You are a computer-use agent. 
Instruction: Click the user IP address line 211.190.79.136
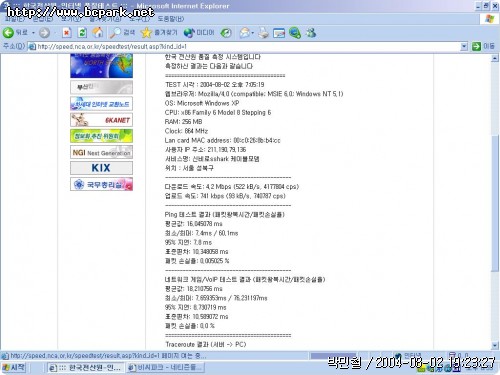coord(205,150)
